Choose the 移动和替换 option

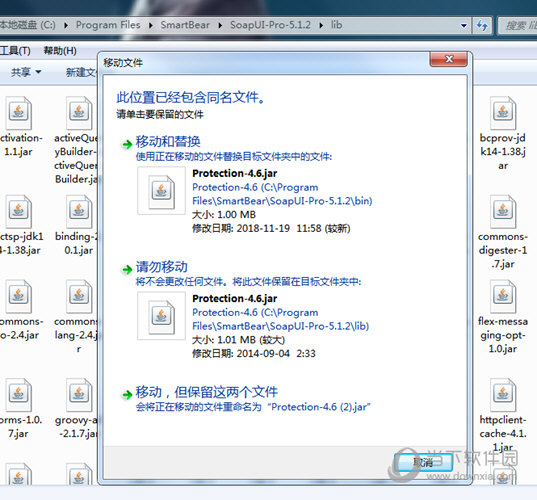(168, 141)
